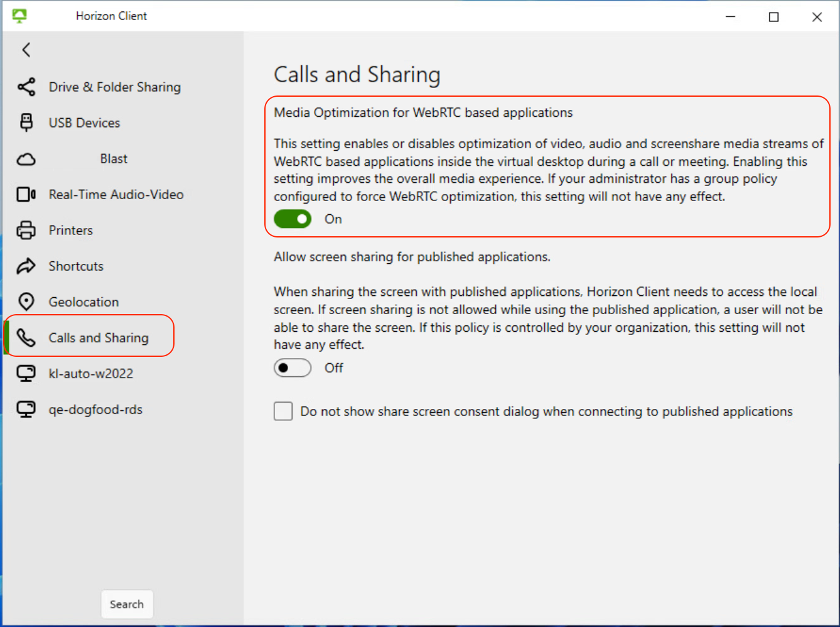The width and height of the screenshot is (840, 627).
Task: Click the Real-Time Audio-Video camera icon
Action: [26, 195]
